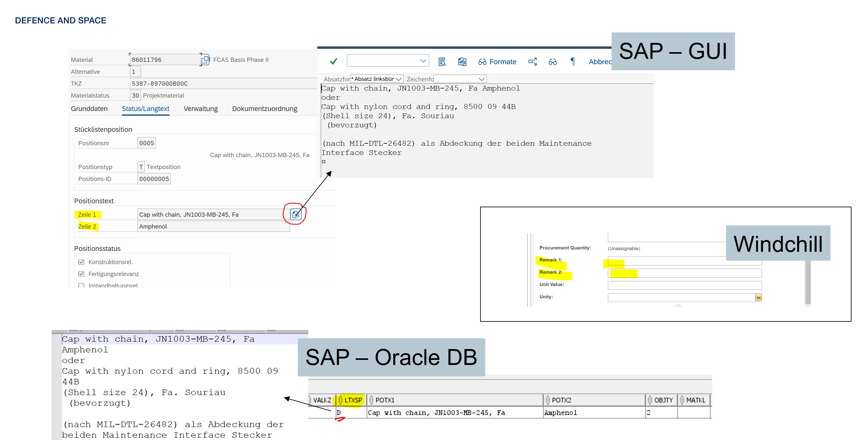This screenshot has width=868, height=440.
Task: Click the standalone glasses display icon
Action: tap(553, 62)
